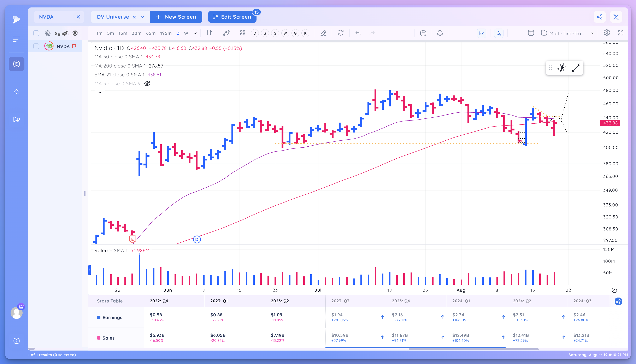Screen dimensions: 636x364
Task: Switch to weekly W timeframe
Action: 186,33
